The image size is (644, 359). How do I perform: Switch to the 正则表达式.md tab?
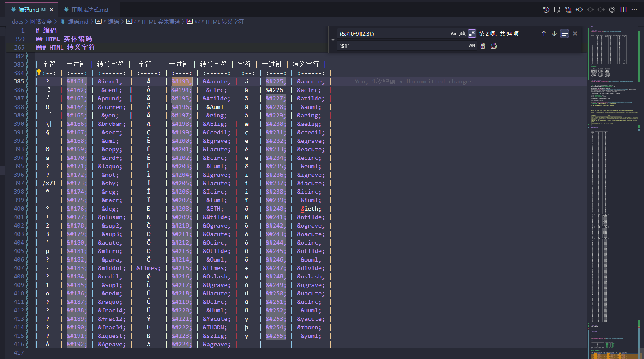pos(89,10)
